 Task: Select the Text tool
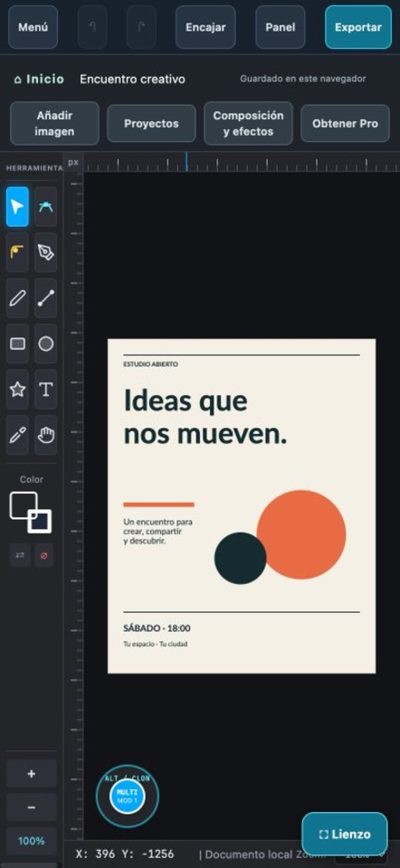point(45,389)
